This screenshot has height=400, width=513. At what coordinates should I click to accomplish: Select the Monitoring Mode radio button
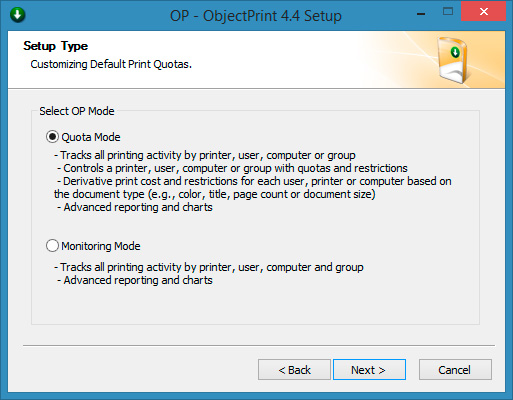(52, 246)
